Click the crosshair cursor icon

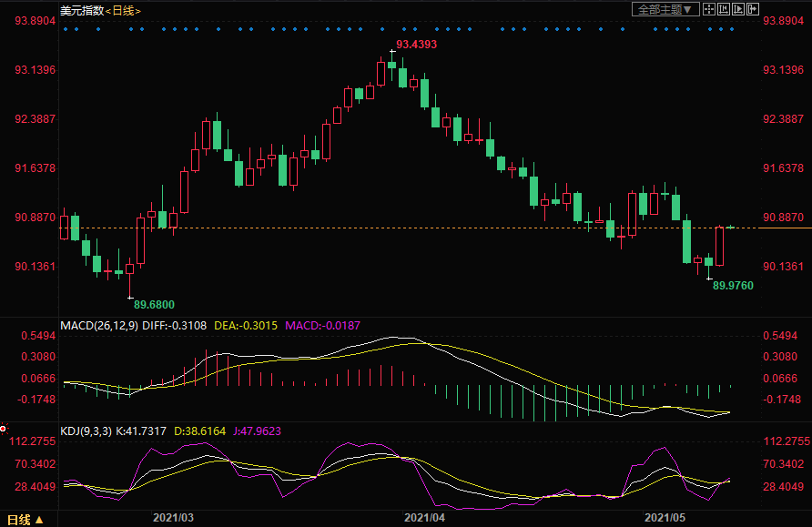coord(709,9)
